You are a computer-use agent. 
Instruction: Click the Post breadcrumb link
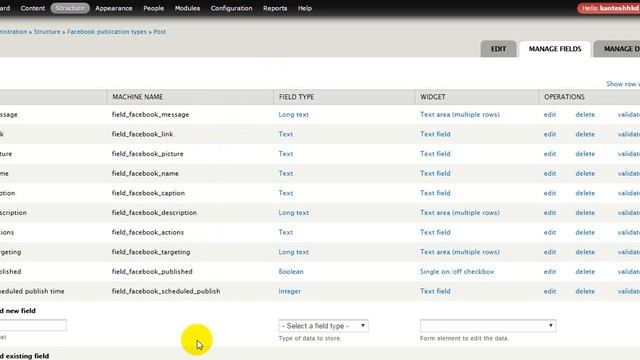tap(160, 31)
